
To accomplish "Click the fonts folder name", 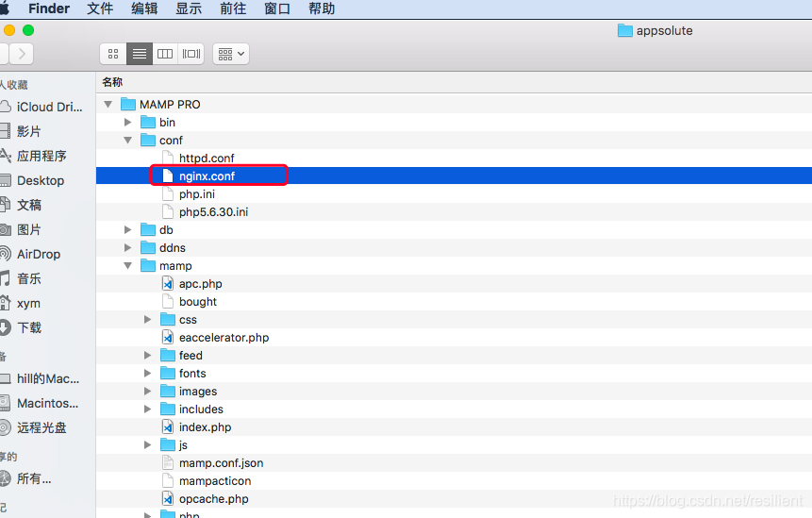I will point(192,374).
